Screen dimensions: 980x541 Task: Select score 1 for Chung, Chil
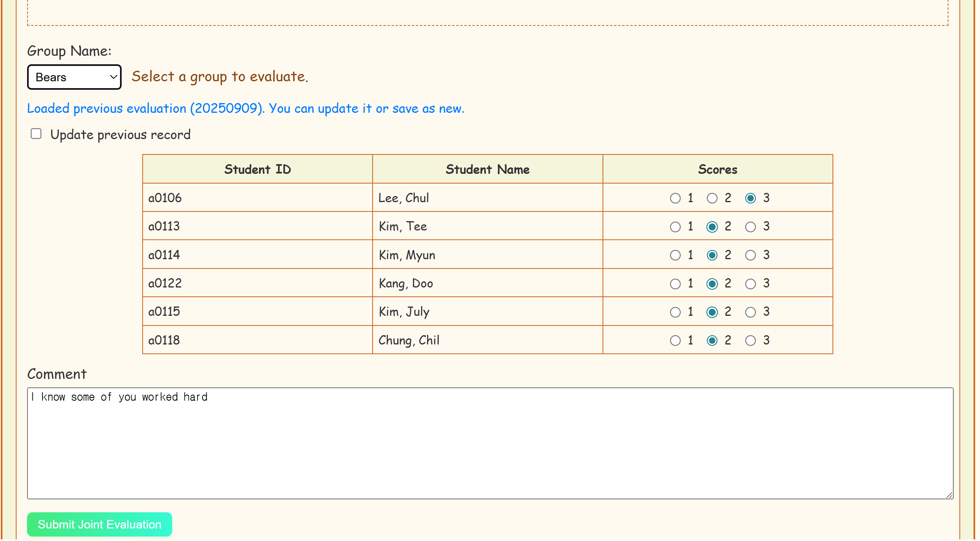click(675, 340)
